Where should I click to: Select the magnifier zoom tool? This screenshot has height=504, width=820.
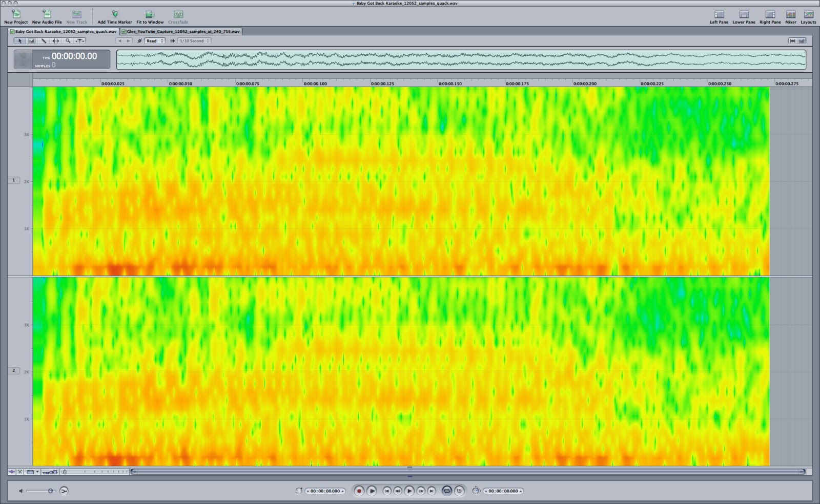click(68, 41)
